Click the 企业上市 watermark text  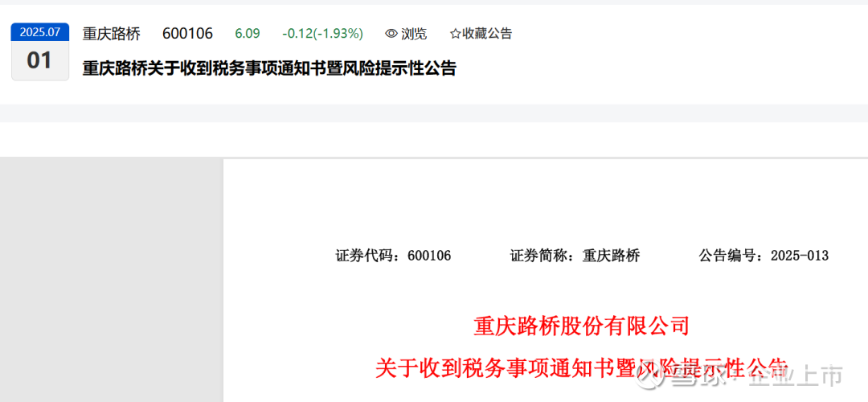796,377
